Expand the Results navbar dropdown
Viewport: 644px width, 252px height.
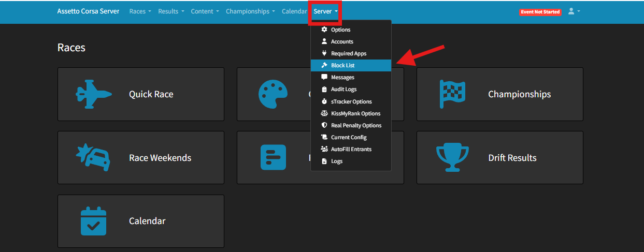pyautogui.click(x=171, y=11)
